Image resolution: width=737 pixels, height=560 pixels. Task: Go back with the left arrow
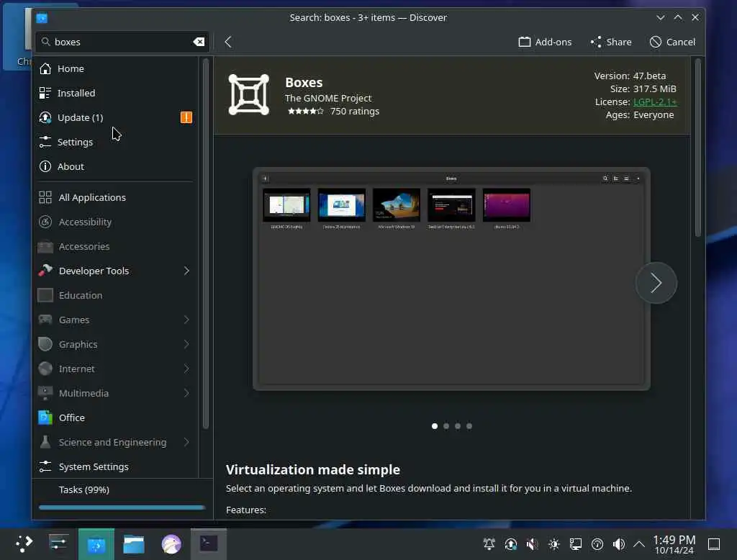(x=228, y=42)
